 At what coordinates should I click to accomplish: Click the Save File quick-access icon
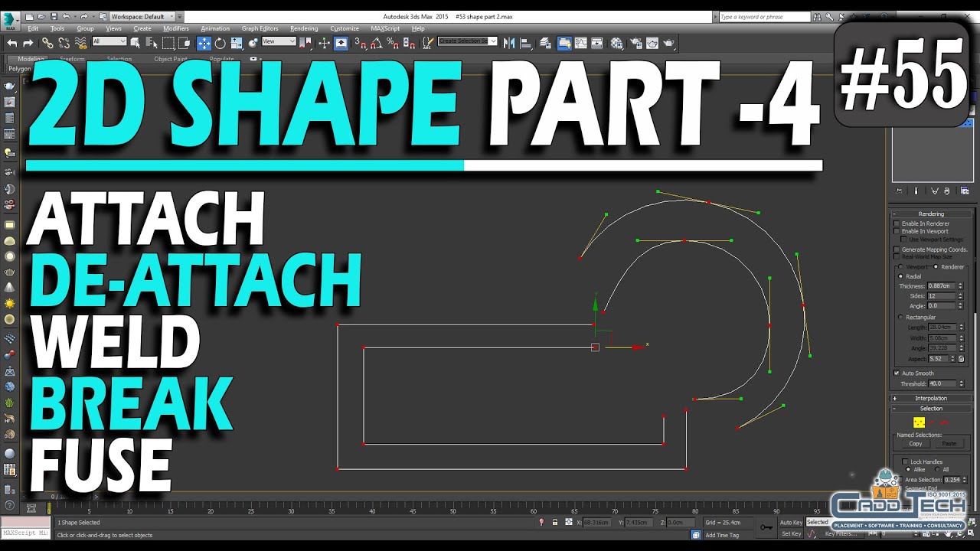(54, 16)
